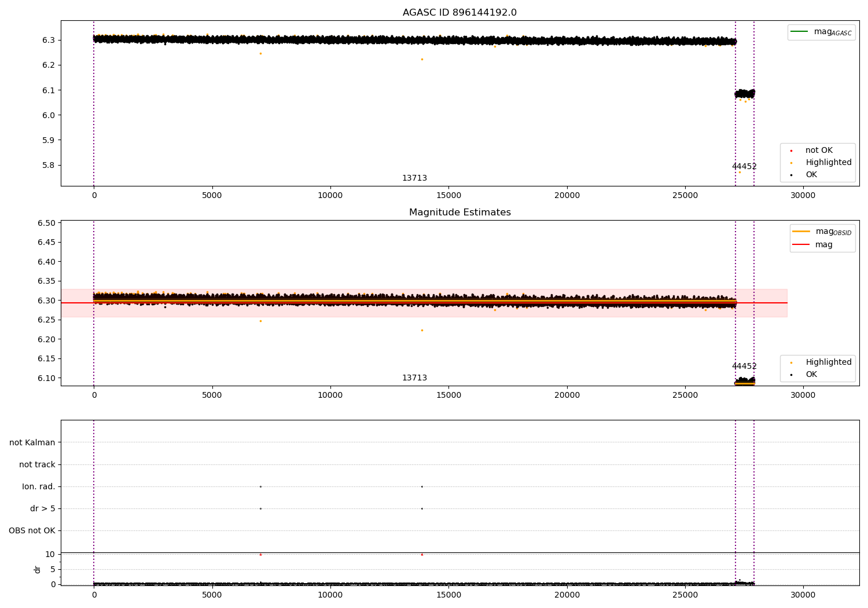This screenshot has width=868, height=608.
Task: Click the "not track" row label
Action: click(37, 465)
